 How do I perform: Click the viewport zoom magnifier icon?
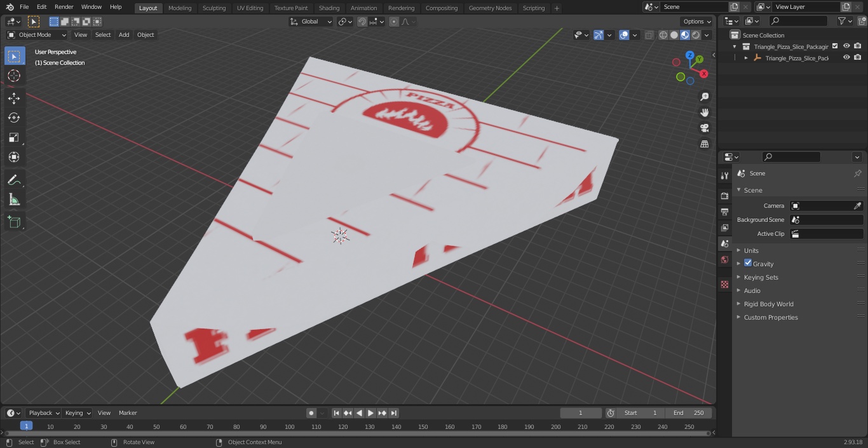tap(704, 97)
